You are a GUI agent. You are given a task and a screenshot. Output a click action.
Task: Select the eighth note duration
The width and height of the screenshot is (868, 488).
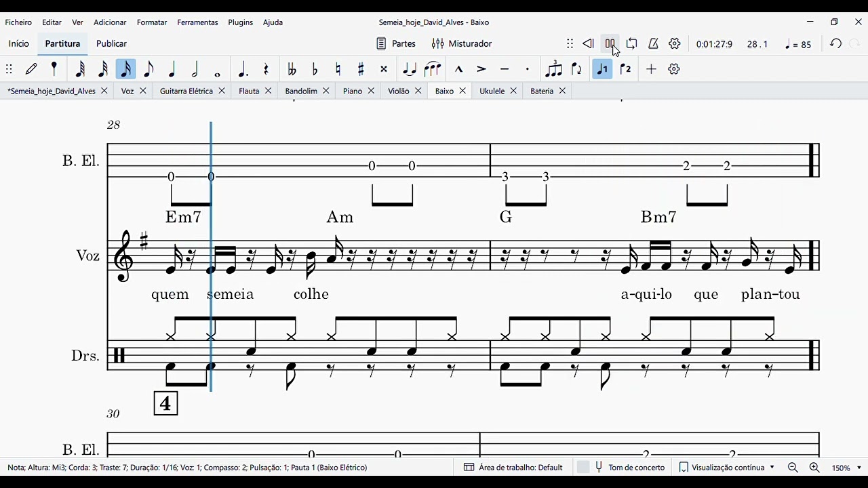tap(149, 69)
